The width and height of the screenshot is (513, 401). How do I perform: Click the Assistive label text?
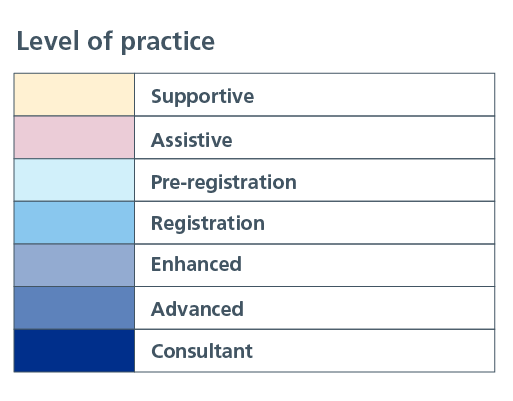click(x=192, y=140)
